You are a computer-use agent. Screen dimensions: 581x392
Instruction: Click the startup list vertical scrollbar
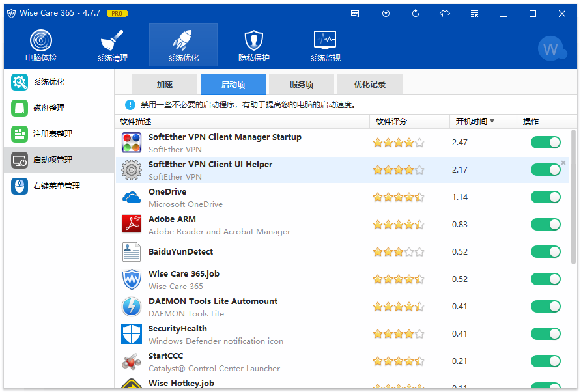[573, 197]
